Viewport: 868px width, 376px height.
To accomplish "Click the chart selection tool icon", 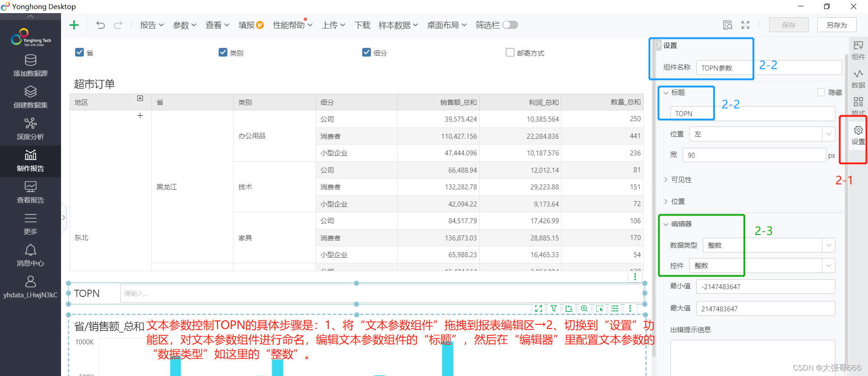I will tap(599, 308).
